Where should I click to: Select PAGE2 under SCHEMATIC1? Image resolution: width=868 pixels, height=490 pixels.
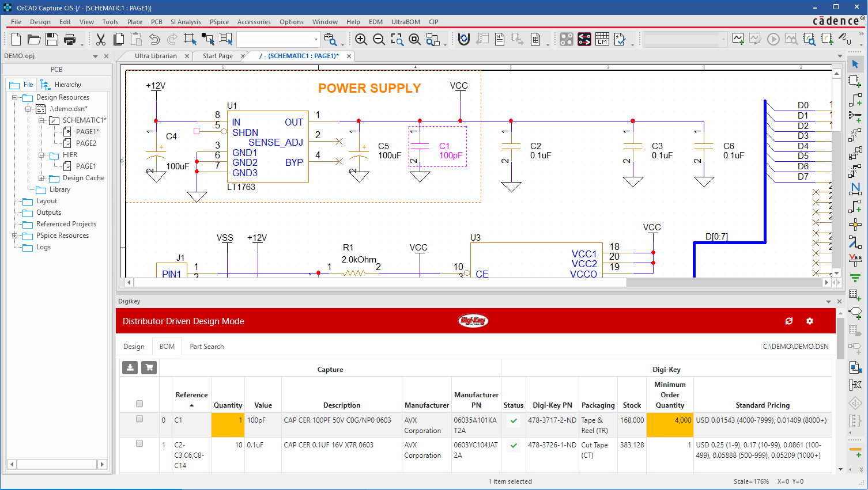(86, 143)
